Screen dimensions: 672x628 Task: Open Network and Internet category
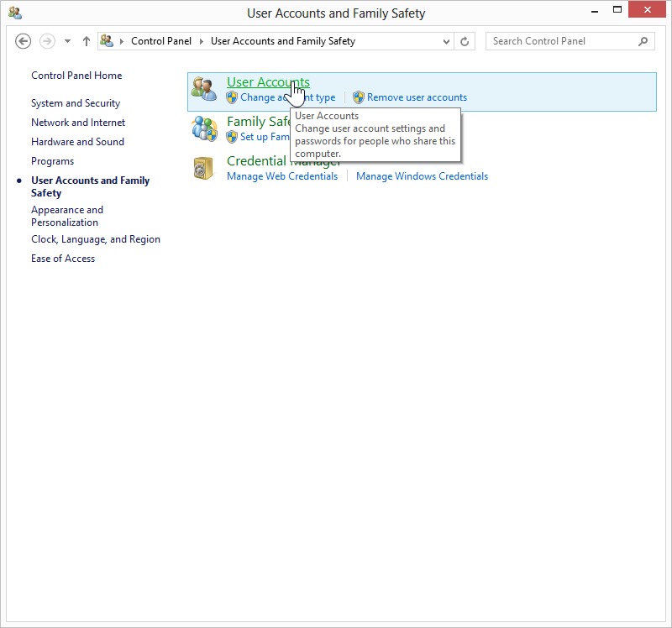[x=78, y=123]
